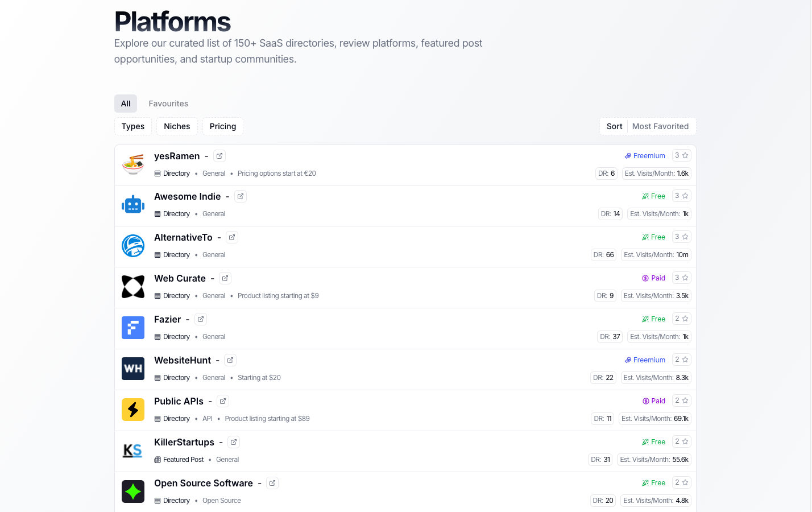Open the WebsiteHunt listing title
This screenshot has width=812, height=512.
point(183,360)
